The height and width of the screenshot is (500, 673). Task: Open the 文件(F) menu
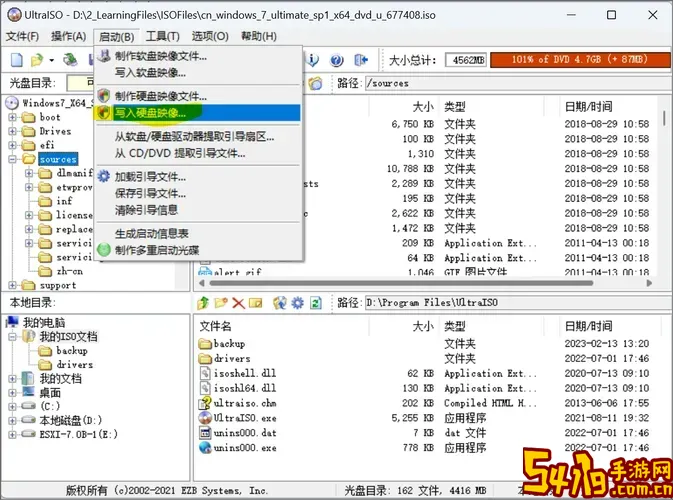pyautogui.click(x=22, y=36)
